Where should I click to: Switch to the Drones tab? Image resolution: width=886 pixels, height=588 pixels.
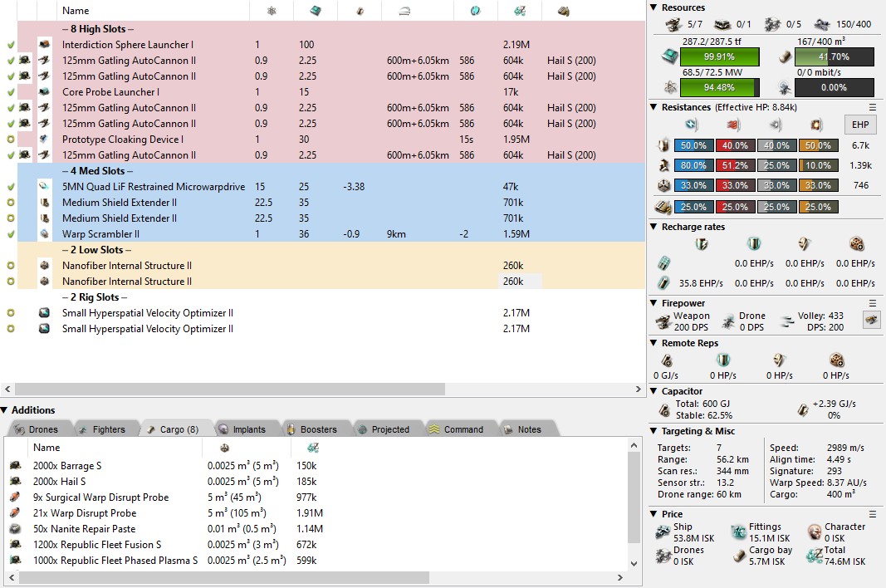click(37, 429)
